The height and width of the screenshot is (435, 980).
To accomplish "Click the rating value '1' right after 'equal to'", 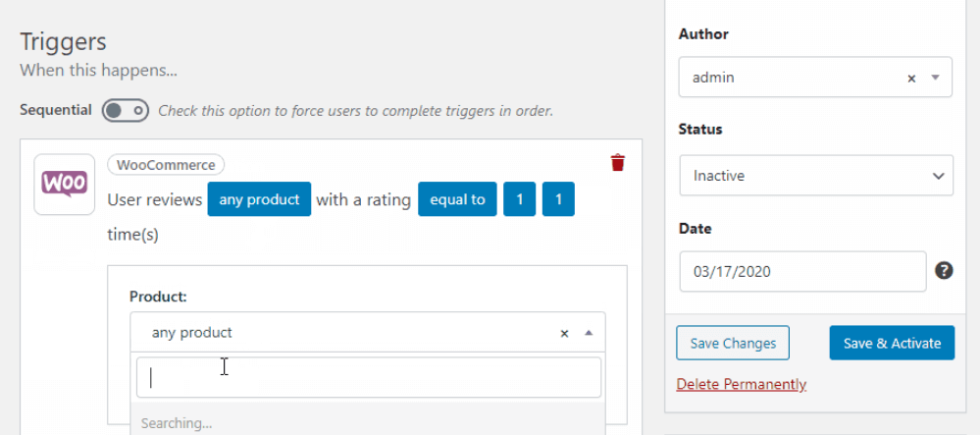I will 519,199.
